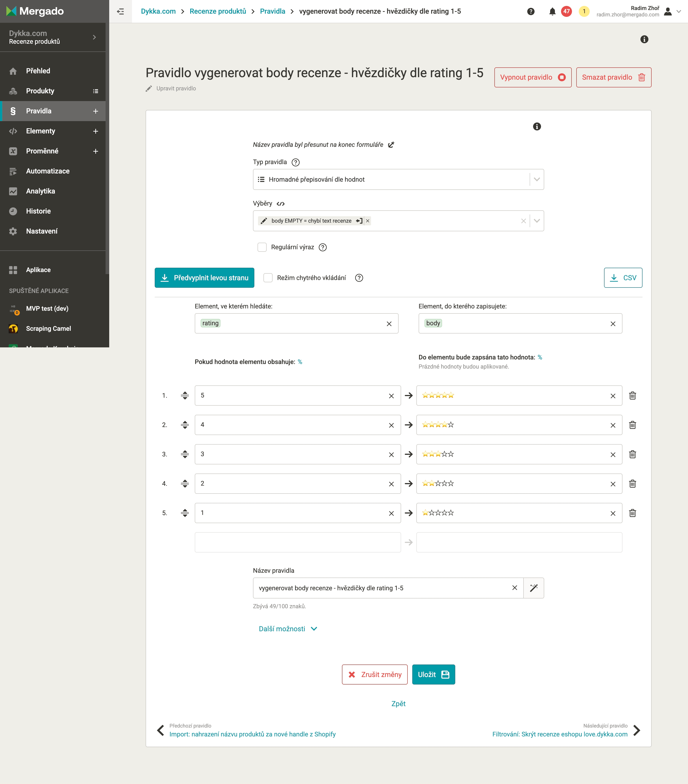Click plus icon next to Elementy

(95, 131)
